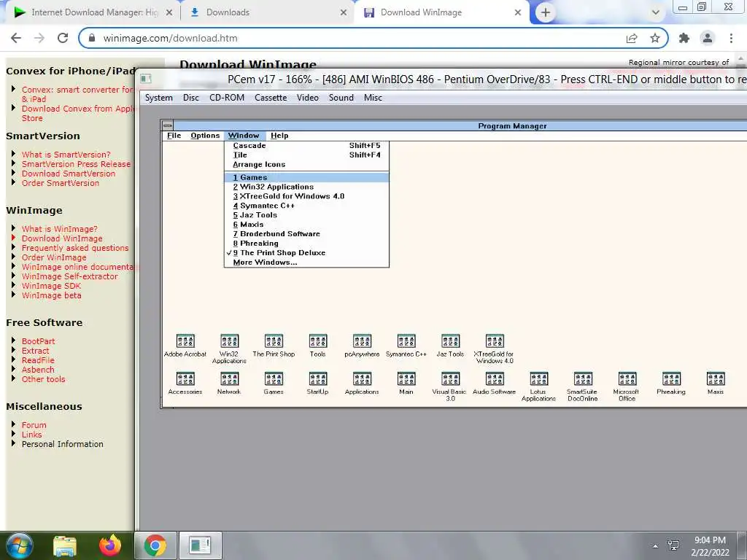Open the Phreaking group icon
Image resolution: width=747 pixels, height=560 pixels.
(671, 378)
